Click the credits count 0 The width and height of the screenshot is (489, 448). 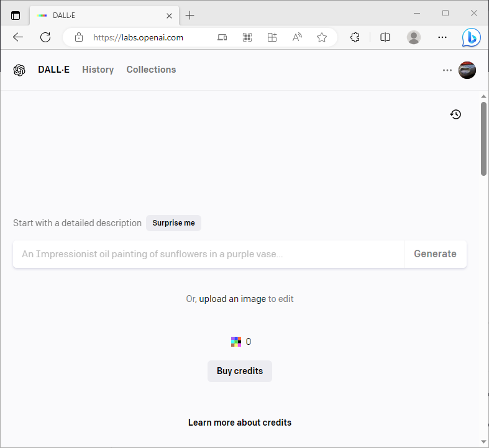[x=249, y=342]
